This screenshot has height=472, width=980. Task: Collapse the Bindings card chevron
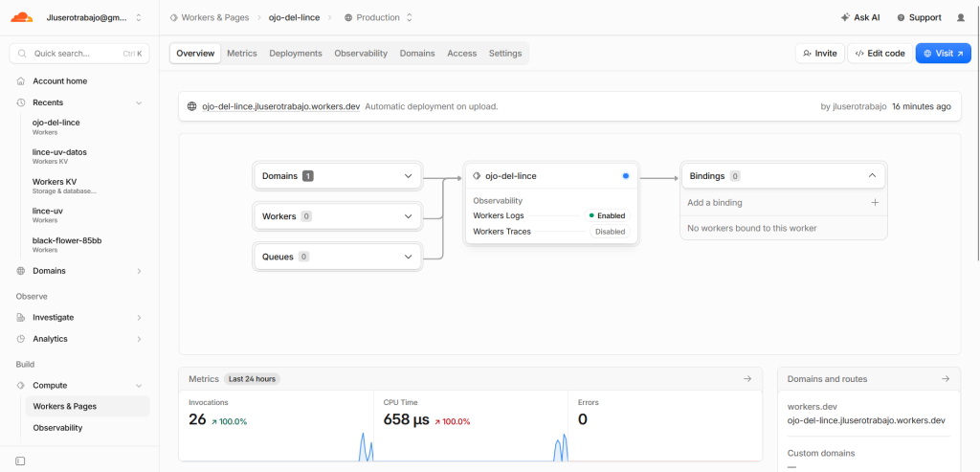pos(873,176)
